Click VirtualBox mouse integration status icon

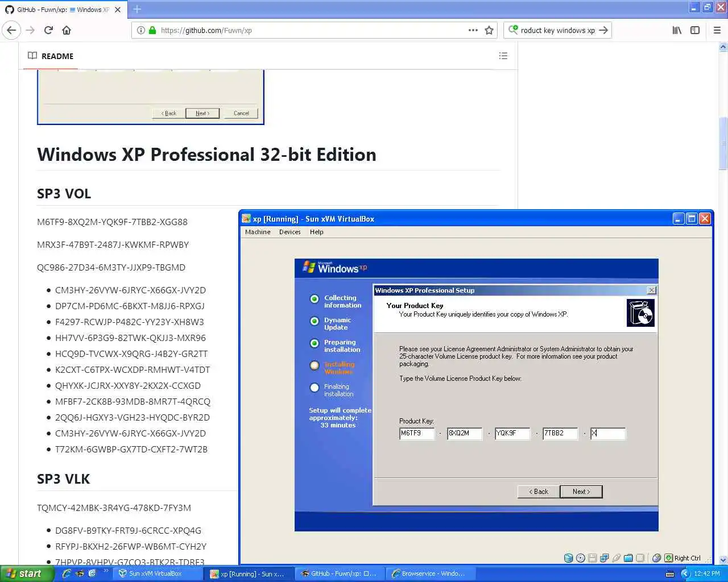point(656,558)
